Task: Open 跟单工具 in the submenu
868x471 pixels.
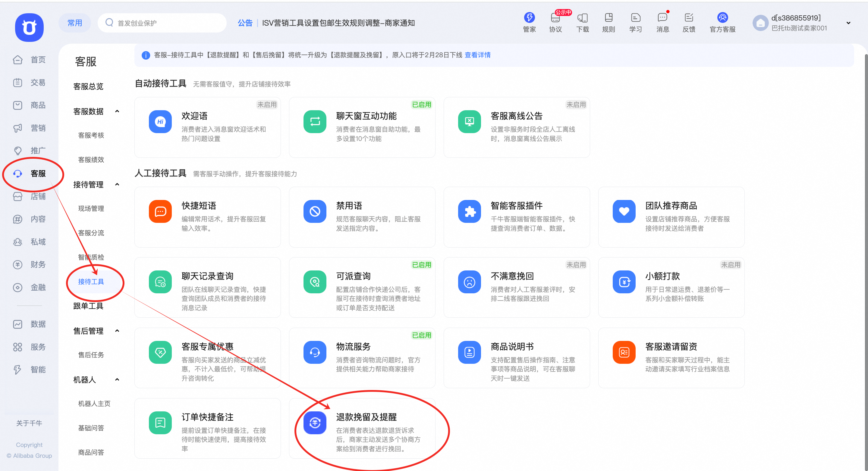Action: pos(88,306)
